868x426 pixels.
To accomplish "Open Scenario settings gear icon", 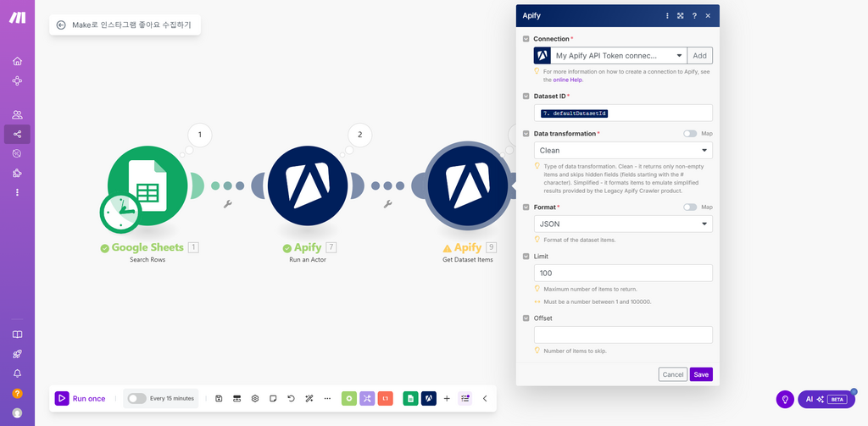I will click(255, 398).
